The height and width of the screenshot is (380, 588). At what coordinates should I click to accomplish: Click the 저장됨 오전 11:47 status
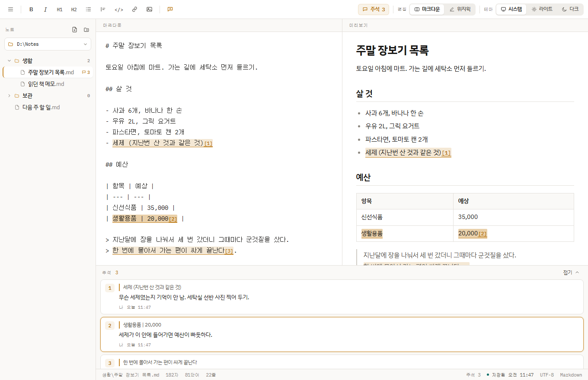point(510,375)
